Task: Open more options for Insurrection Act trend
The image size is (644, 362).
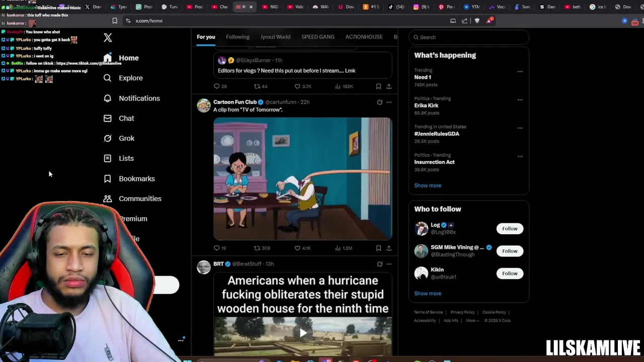Action: 520,156
